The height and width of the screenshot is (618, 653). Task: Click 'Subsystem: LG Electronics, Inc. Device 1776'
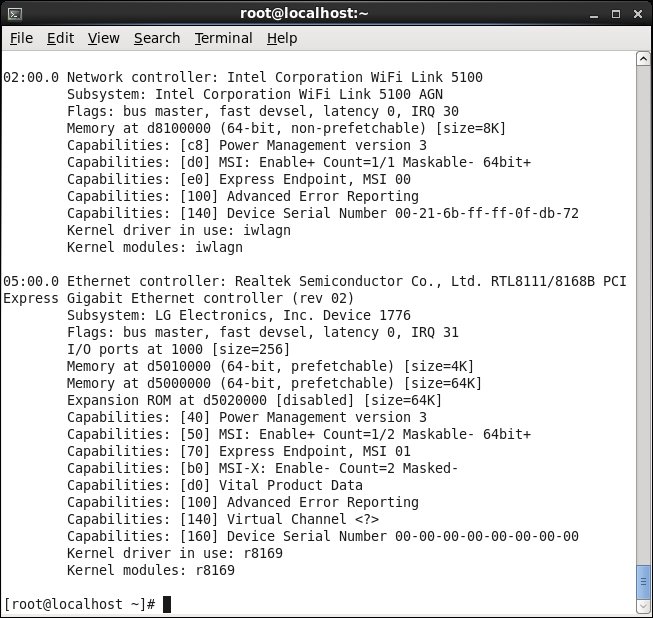click(x=239, y=315)
